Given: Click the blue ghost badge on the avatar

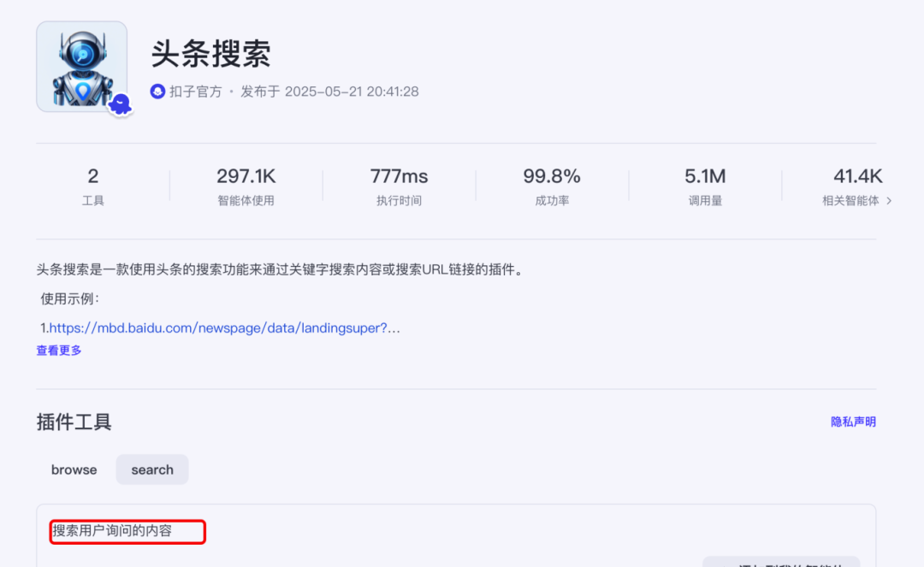Looking at the screenshot, I should (x=121, y=104).
